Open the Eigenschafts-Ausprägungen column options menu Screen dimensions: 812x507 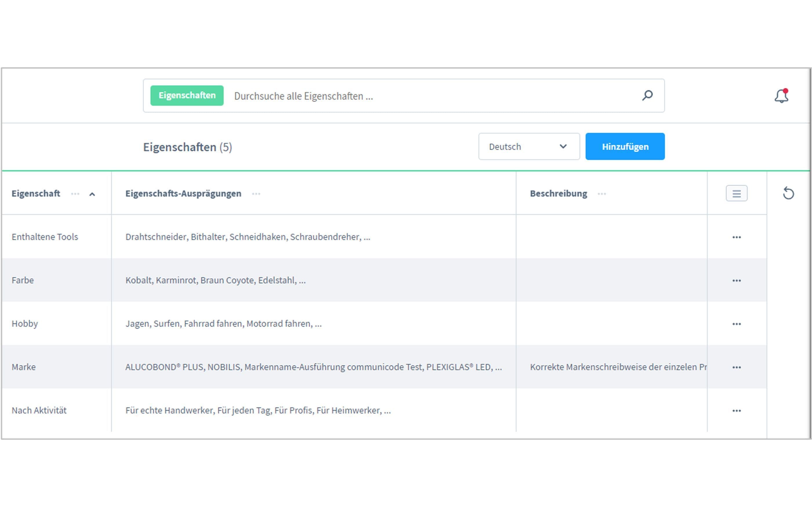coord(256,194)
